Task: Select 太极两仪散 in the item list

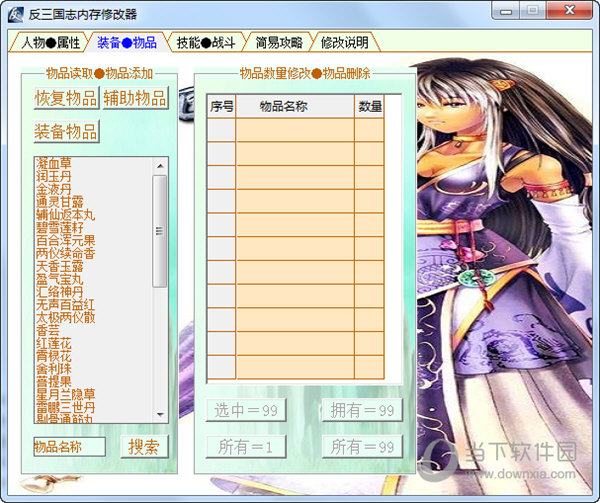Action: point(65,317)
